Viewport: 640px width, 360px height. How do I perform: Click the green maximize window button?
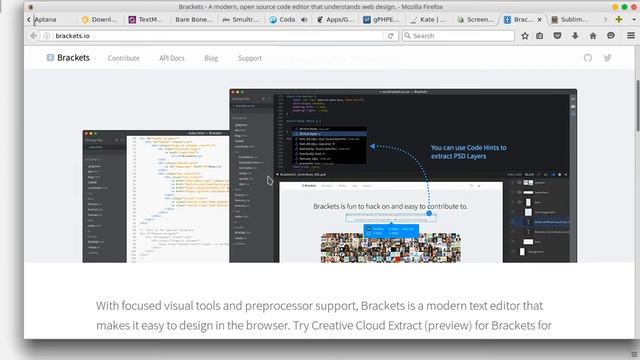(x=624, y=7)
